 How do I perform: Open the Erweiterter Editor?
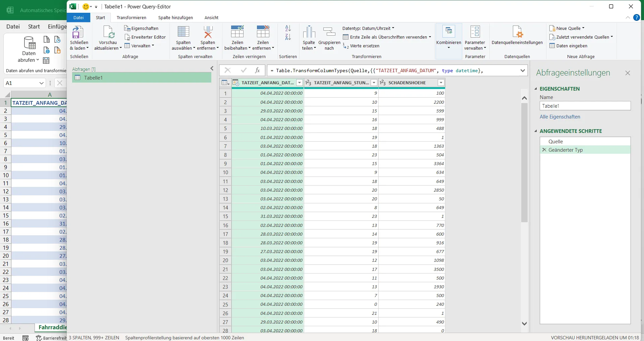145,37
